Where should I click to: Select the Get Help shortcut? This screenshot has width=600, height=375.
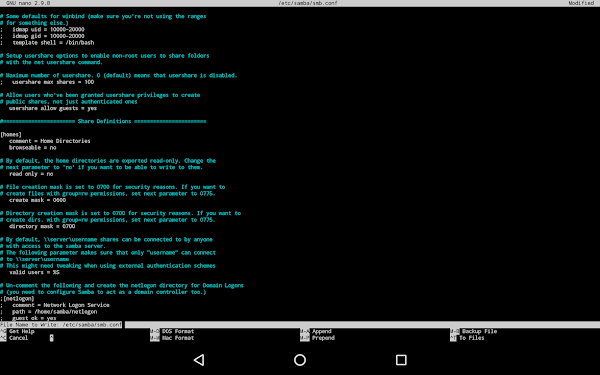point(17,331)
